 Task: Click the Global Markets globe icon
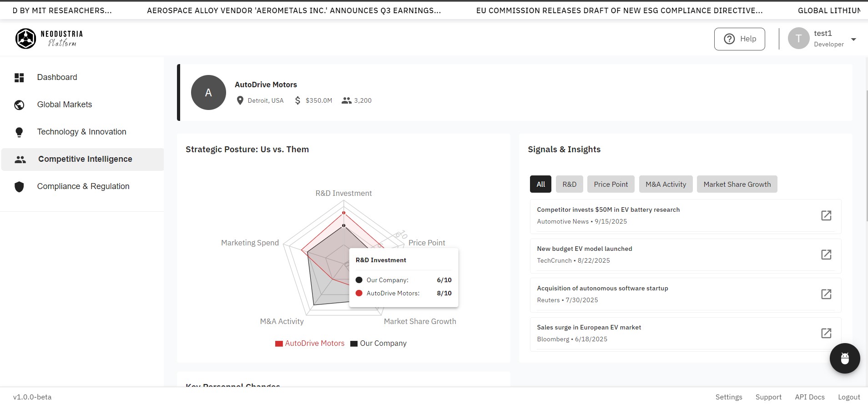19,105
